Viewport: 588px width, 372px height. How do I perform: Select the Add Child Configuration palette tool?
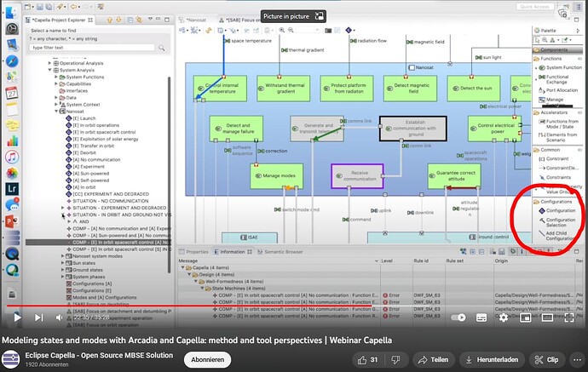[556, 236]
